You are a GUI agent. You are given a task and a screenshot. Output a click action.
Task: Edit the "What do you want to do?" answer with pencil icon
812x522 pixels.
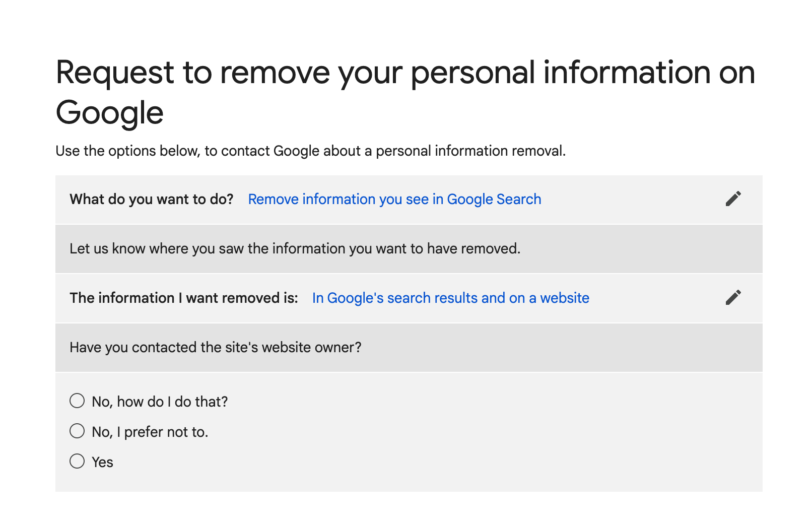[733, 199]
